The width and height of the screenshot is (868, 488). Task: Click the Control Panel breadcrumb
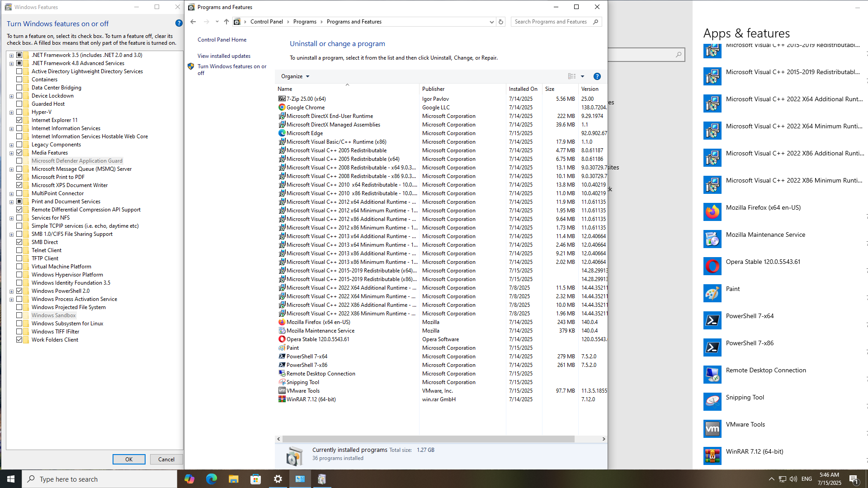point(267,22)
